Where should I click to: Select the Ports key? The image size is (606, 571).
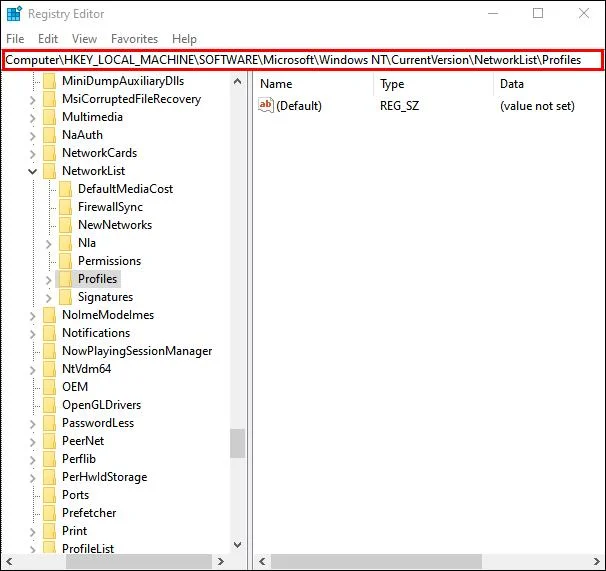coord(75,495)
